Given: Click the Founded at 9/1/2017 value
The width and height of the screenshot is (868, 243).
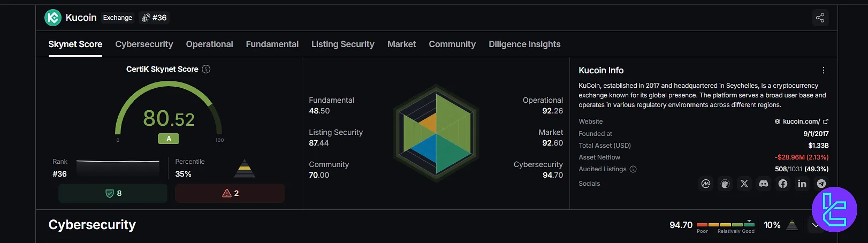Looking at the screenshot, I should [816, 134].
